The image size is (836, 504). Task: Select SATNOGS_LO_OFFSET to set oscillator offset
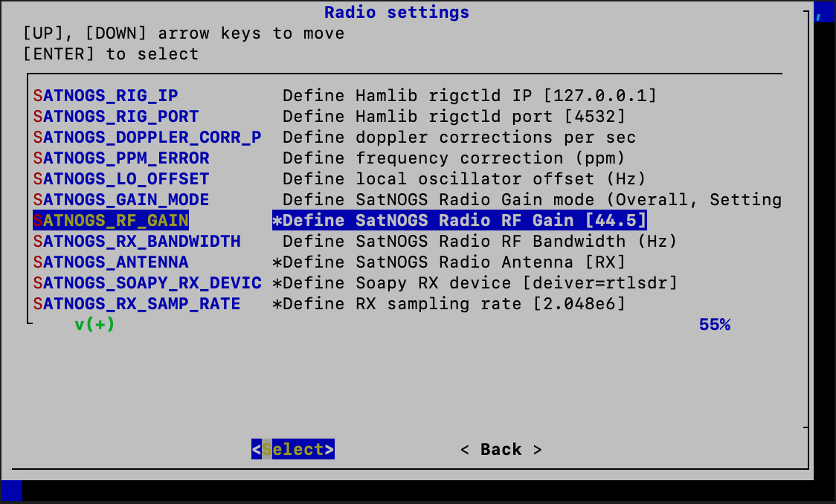(x=121, y=178)
